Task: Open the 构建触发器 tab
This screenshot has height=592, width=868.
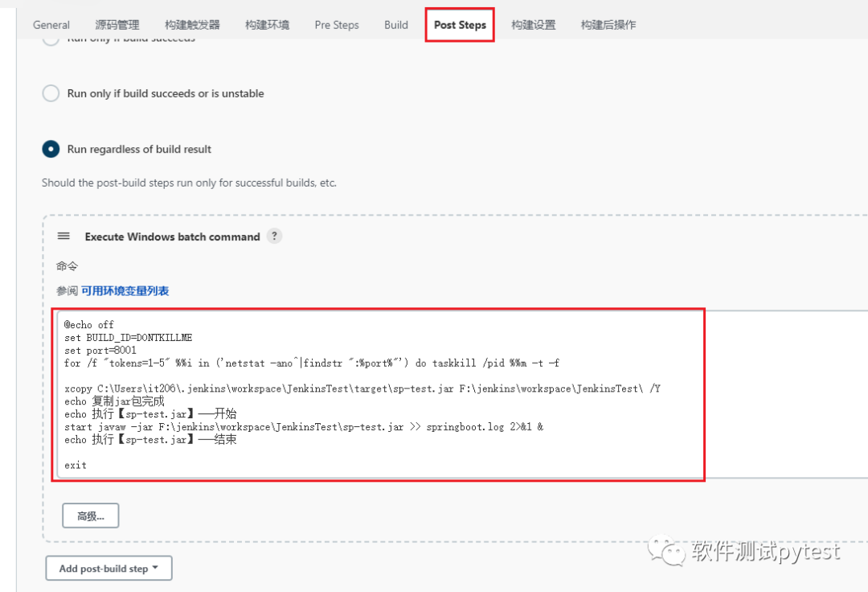Action: click(x=192, y=25)
